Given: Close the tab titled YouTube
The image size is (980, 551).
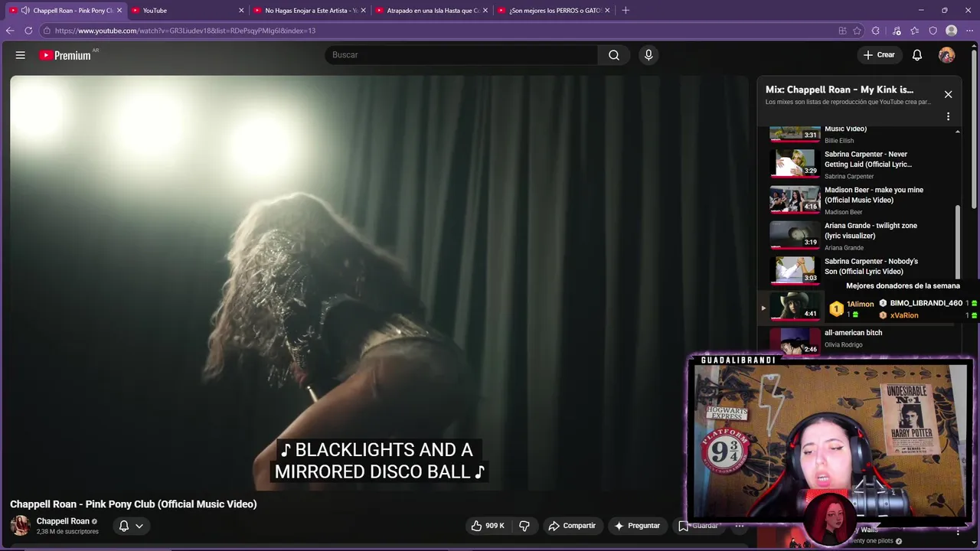Looking at the screenshot, I should point(241,11).
